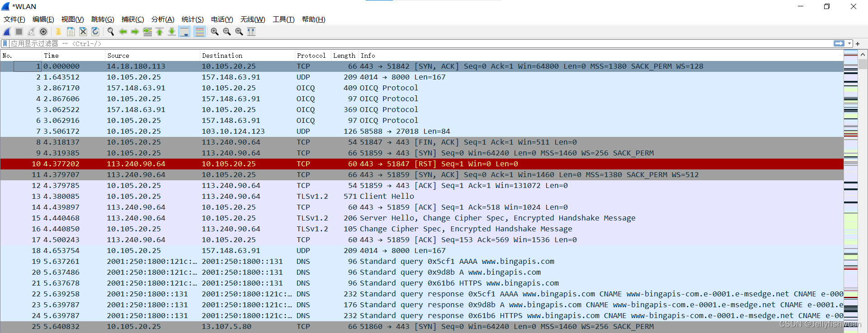Zoom out the main window text
This screenshot has width=868, height=333.
click(227, 32)
